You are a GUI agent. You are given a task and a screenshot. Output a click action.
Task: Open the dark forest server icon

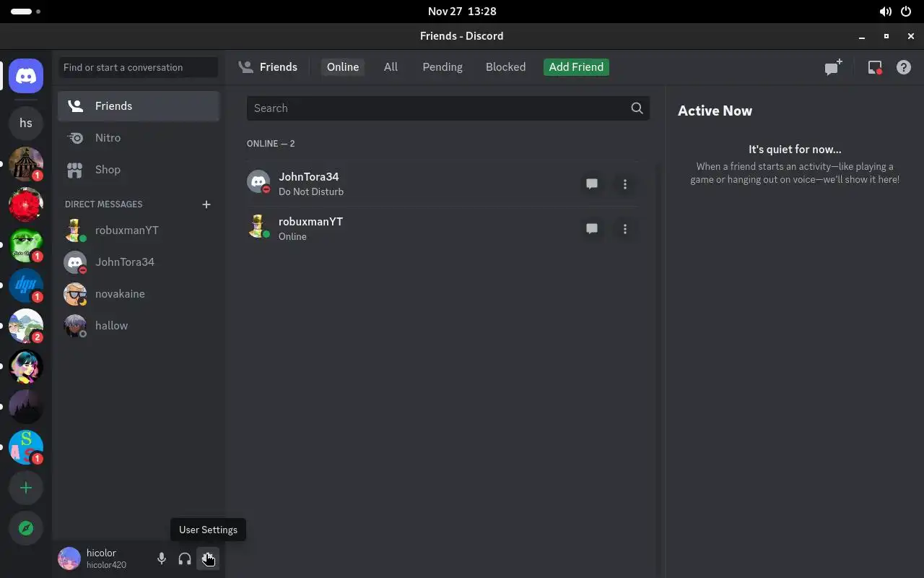(x=26, y=407)
